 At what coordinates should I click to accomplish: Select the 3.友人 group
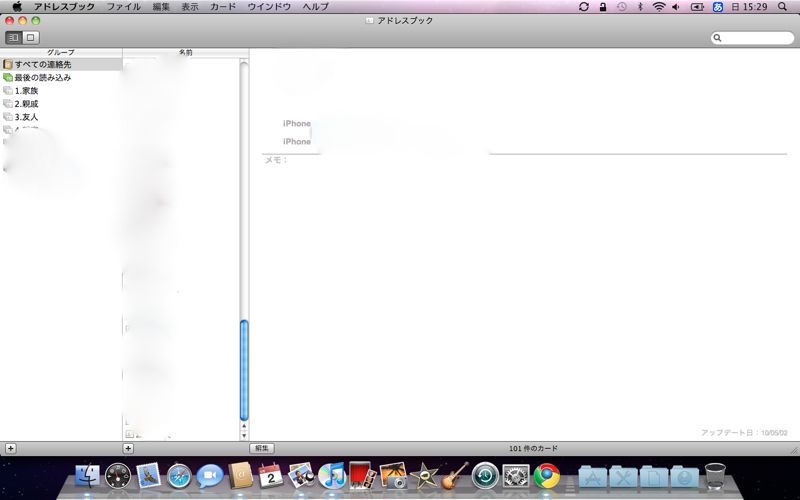(x=61, y=117)
